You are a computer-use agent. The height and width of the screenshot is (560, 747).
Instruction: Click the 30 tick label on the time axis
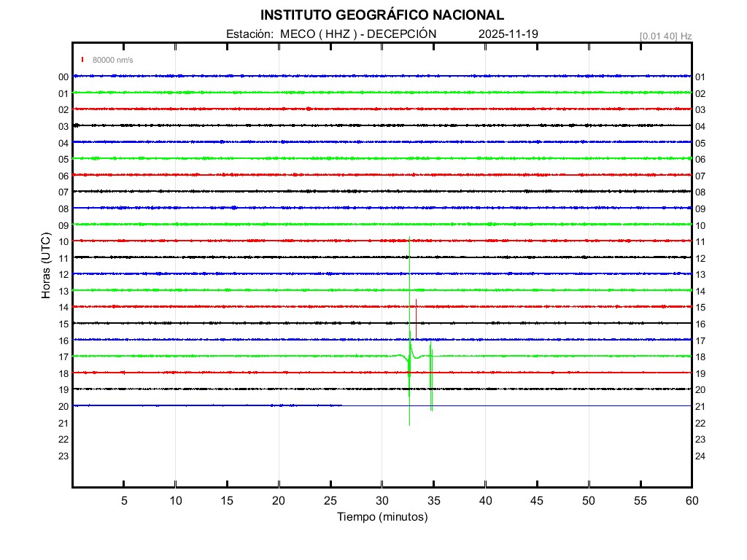(x=382, y=500)
